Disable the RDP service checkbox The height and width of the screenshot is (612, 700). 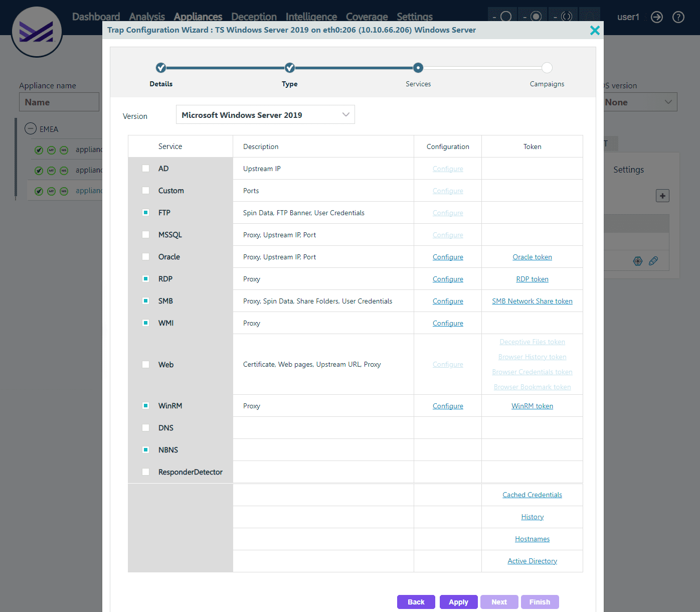pyautogui.click(x=145, y=279)
